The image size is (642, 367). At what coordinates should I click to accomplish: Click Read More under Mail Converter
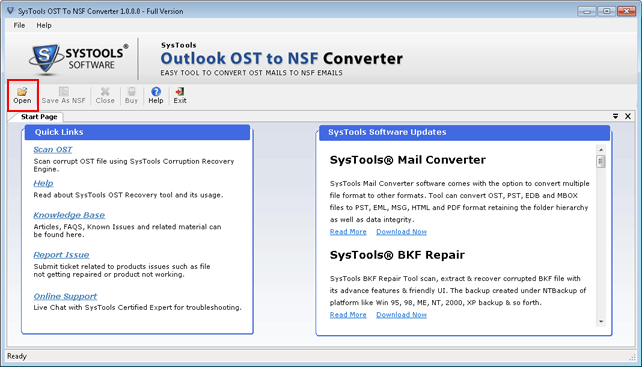tap(348, 232)
